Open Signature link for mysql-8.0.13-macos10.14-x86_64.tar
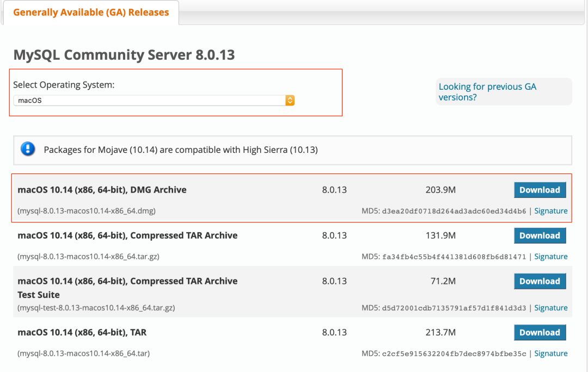The height and width of the screenshot is (372, 588). 550,354
